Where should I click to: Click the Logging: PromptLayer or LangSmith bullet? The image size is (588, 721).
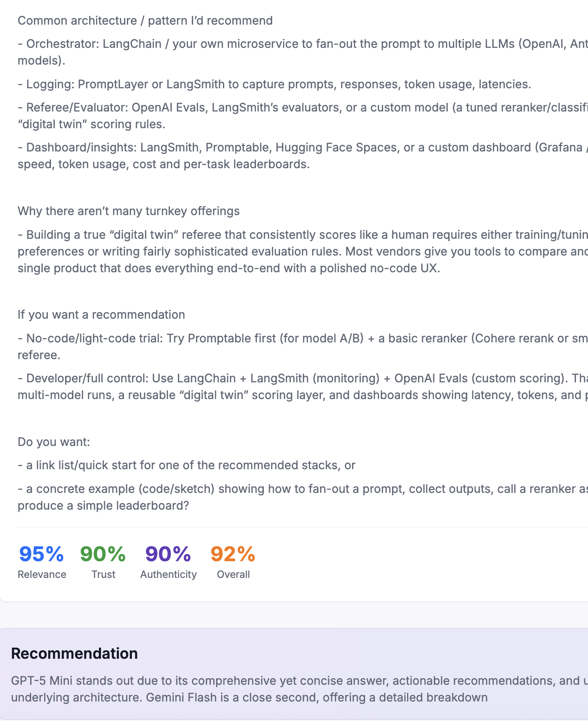(x=274, y=84)
